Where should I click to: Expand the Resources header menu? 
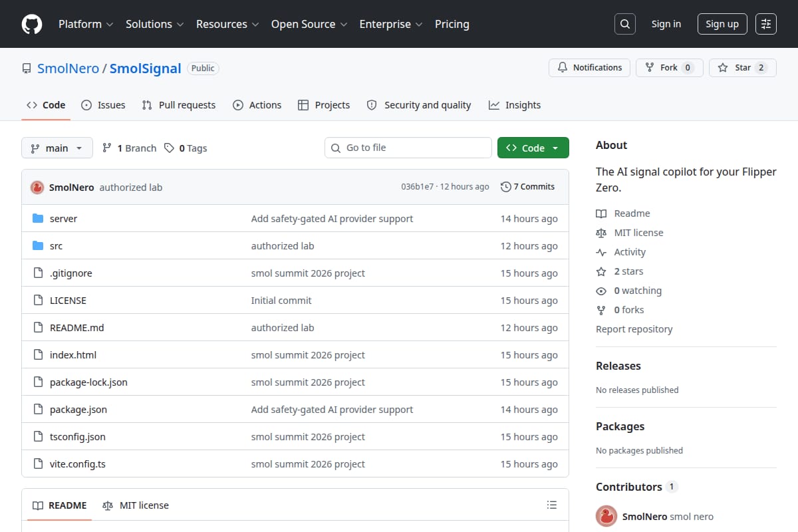227,24
